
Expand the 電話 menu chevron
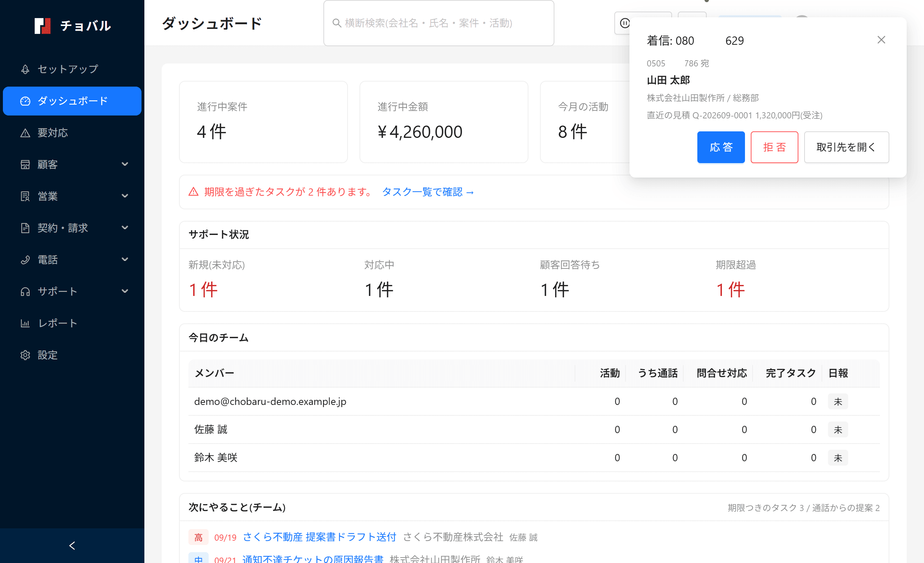click(125, 259)
